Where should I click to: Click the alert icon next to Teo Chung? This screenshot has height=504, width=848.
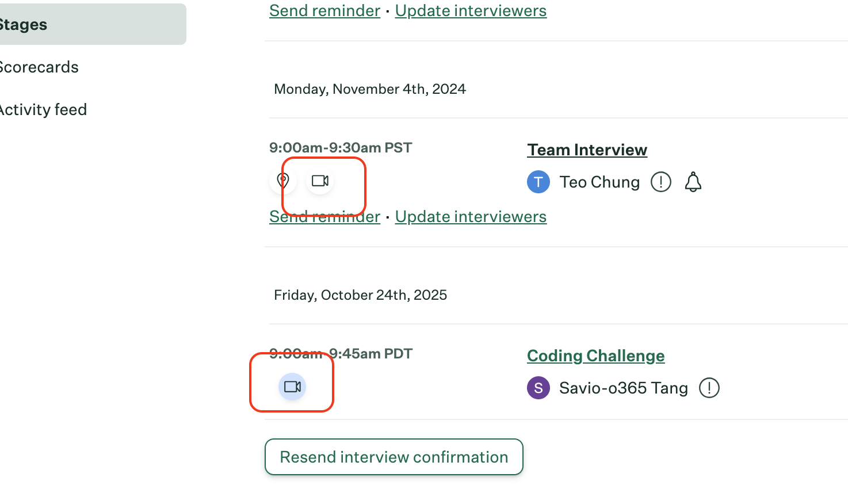(x=661, y=182)
